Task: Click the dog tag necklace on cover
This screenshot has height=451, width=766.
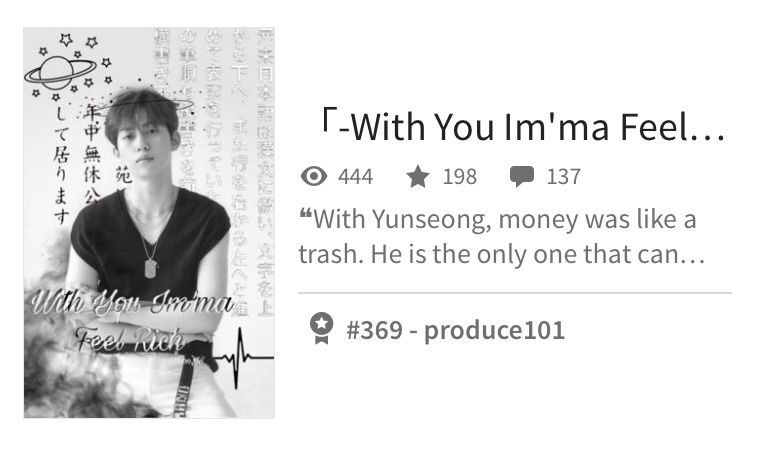Action: [x=151, y=269]
